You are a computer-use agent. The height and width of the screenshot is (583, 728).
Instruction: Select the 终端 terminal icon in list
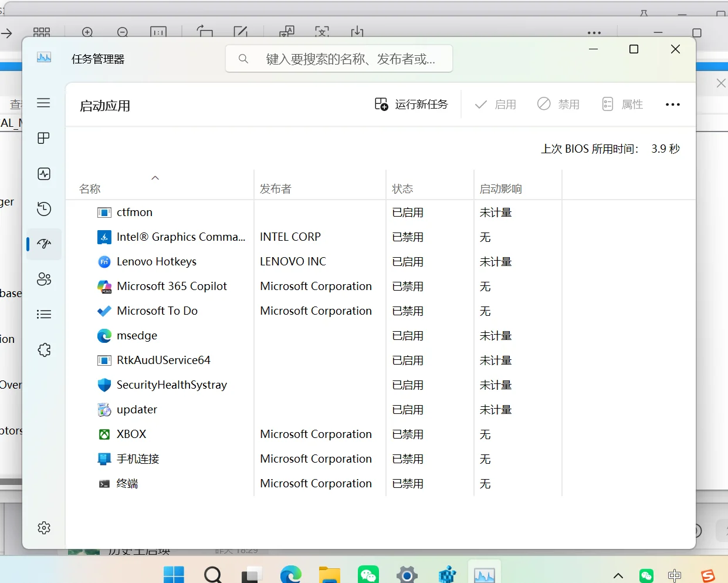(104, 484)
